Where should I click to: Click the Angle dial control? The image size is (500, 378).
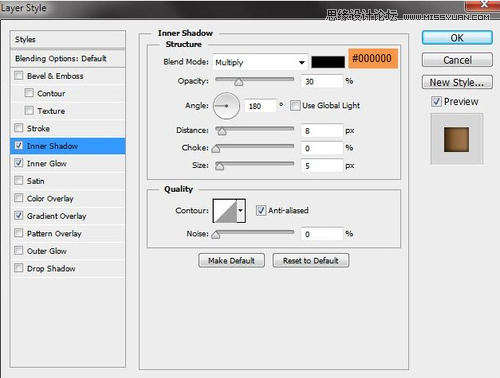click(226, 106)
